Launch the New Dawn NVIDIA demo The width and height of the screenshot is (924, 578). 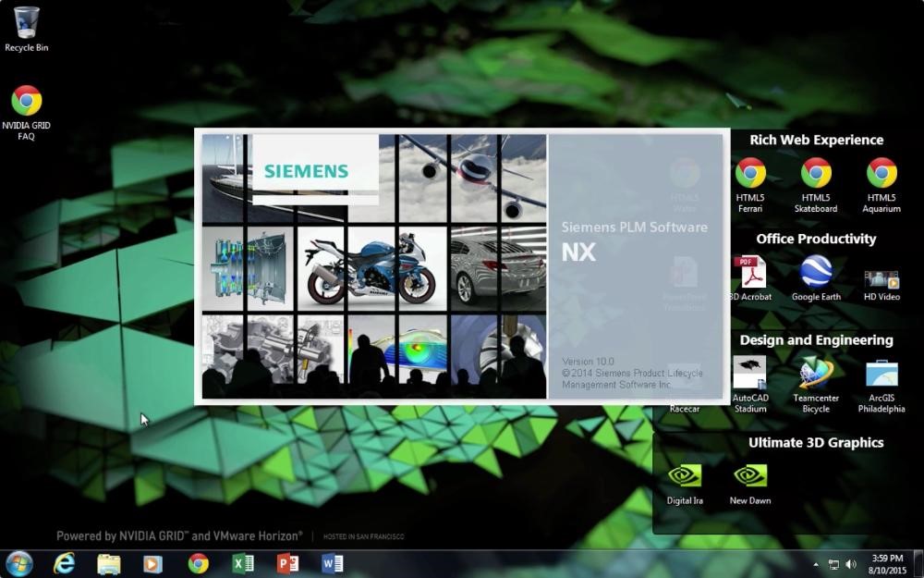pos(750,485)
